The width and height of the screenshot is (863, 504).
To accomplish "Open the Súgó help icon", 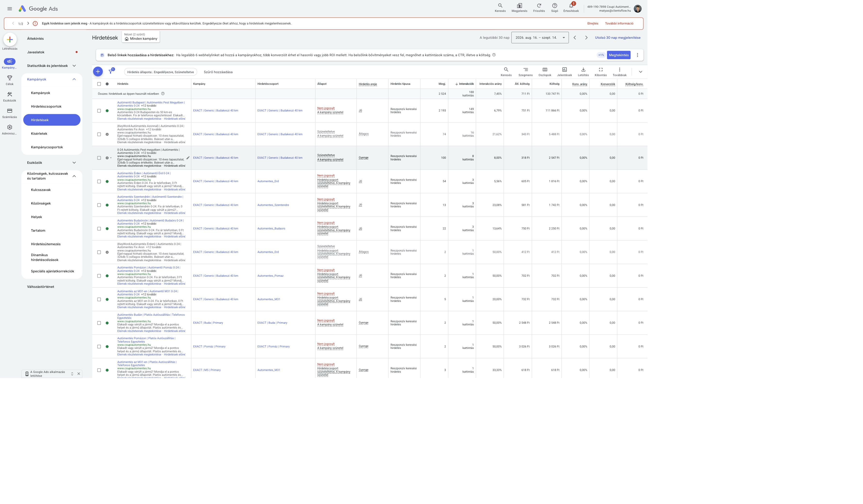I will [x=554, y=6].
